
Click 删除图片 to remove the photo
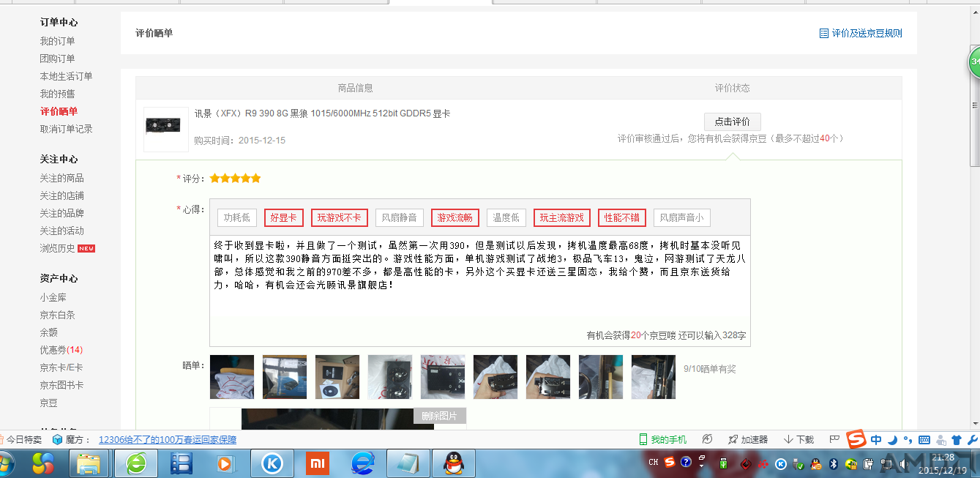[440, 416]
